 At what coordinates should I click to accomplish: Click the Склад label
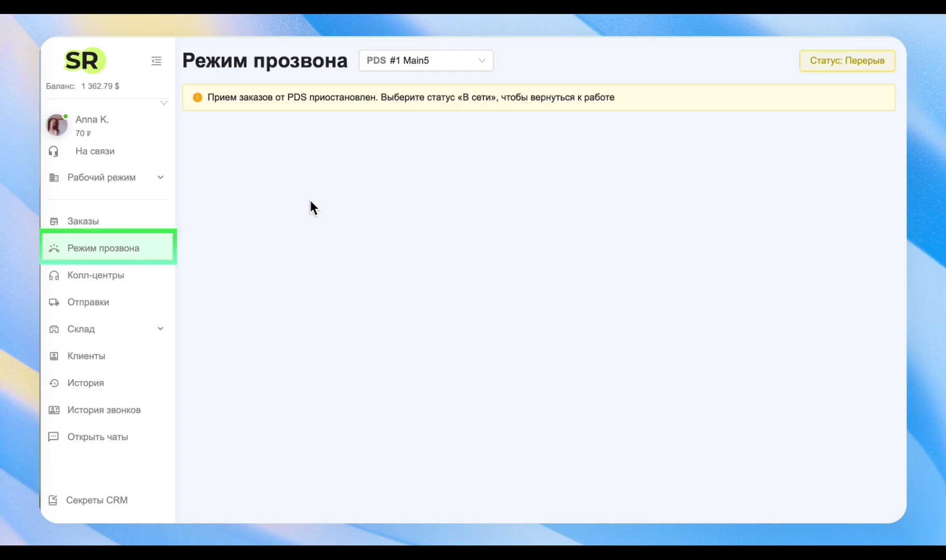click(x=81, y=329)
